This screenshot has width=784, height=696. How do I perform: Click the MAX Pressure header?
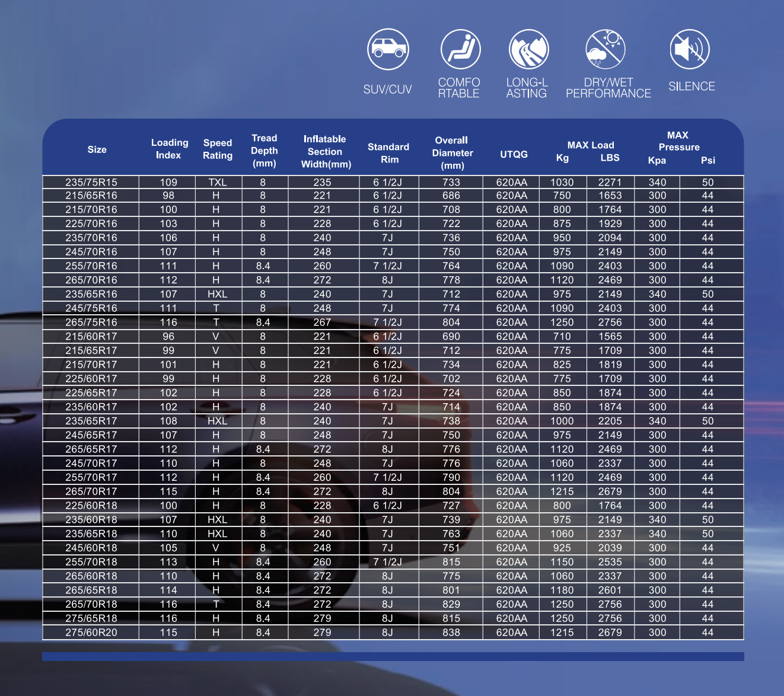[678, 141]
